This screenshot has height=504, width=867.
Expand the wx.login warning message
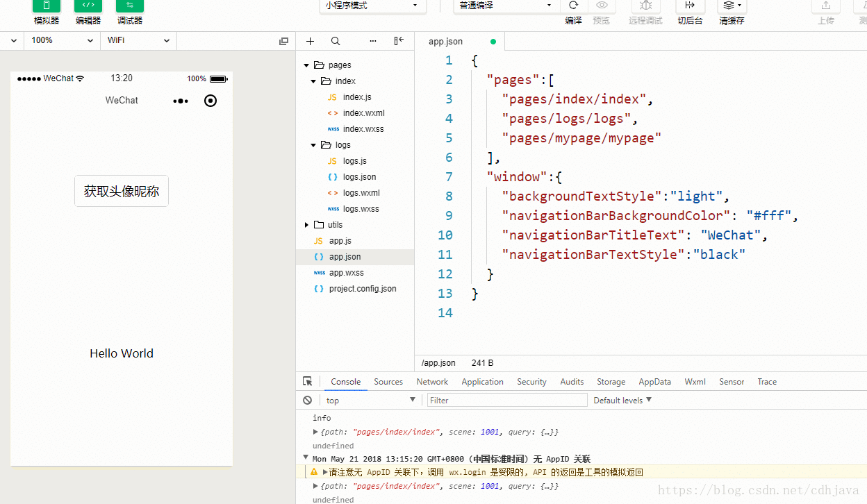pos(325,472)
